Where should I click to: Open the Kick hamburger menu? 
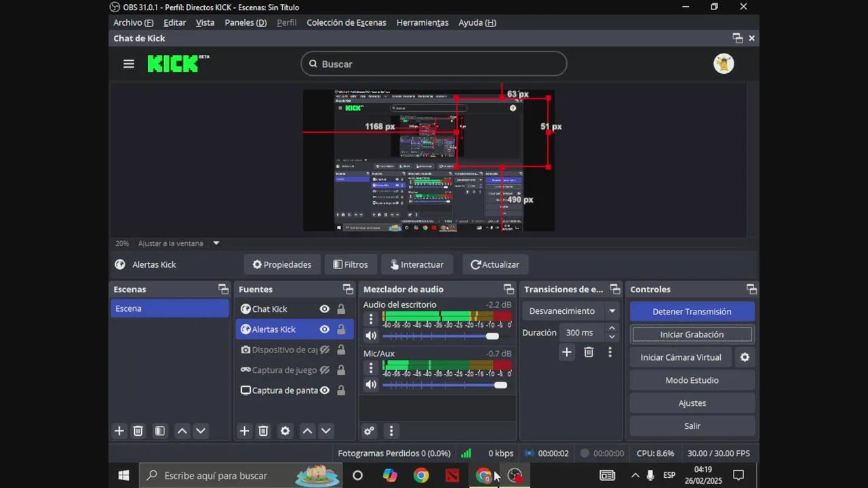coord(129,64)
